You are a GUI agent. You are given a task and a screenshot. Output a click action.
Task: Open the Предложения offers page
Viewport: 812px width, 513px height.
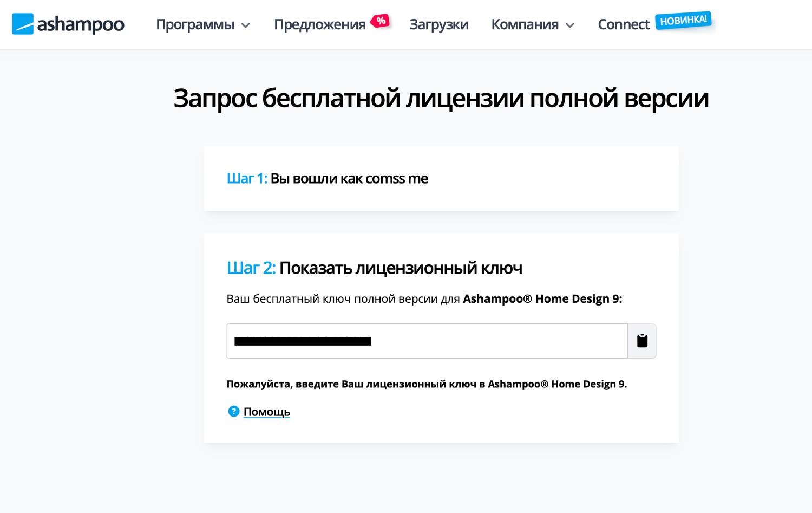tap(319, 25)
